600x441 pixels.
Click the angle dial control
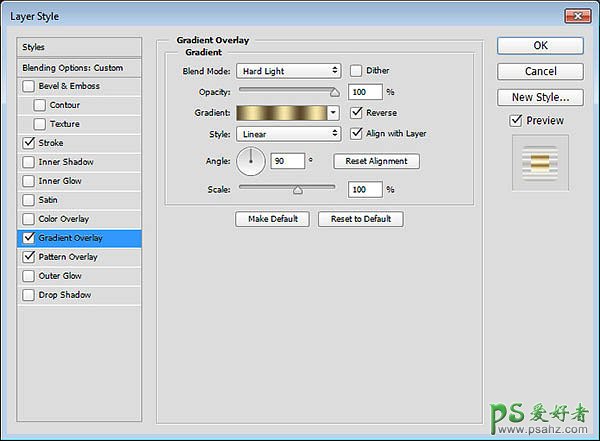coord(250,160)
